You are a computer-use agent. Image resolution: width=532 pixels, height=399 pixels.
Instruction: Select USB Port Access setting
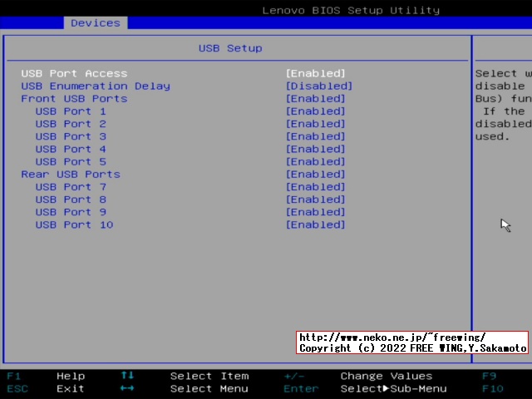pyautogui.click(x=74, y=73)
